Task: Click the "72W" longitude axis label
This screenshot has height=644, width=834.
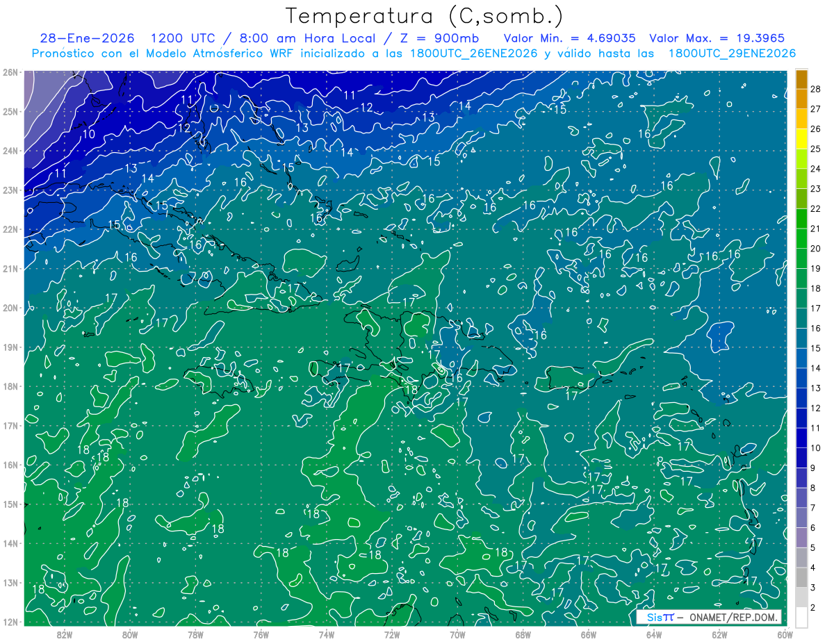Action: pyautogui.click(x=392, y=634)
